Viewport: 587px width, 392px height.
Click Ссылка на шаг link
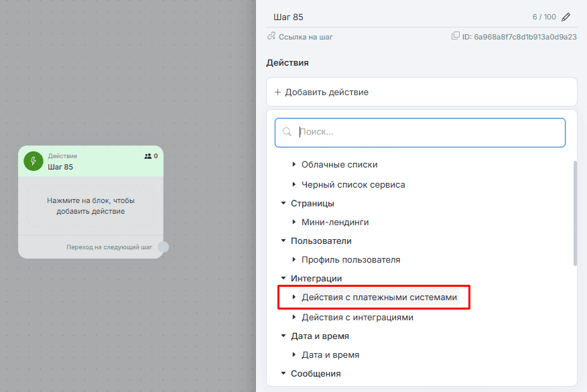click(306, 37)
